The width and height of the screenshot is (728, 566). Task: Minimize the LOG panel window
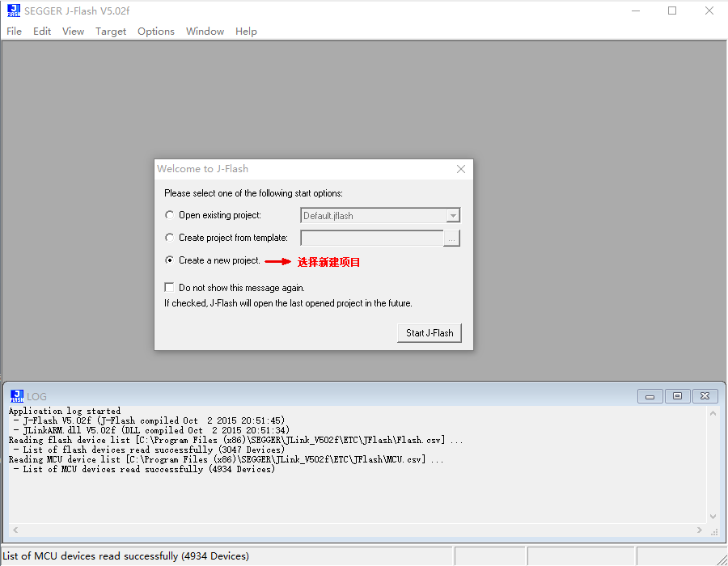650,396
